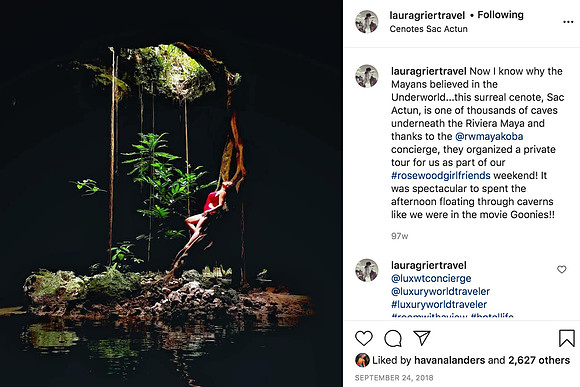Click the caption's lauragriertravel avatar

(367, 76)
